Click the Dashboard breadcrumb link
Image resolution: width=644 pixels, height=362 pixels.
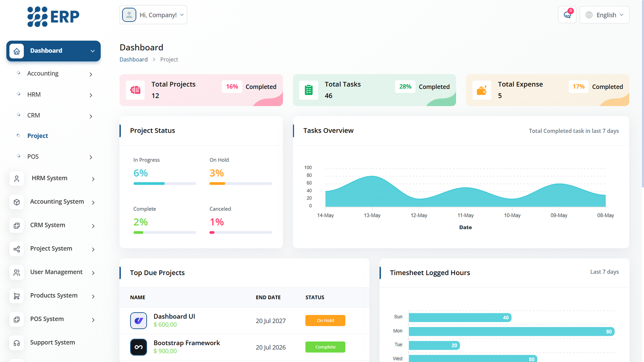coord(134,60)
